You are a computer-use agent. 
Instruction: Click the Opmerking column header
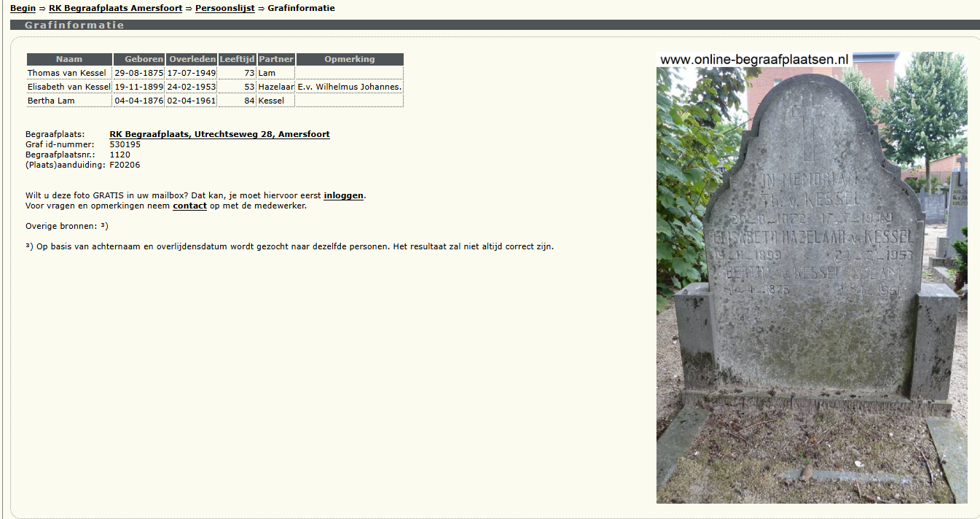coord(350,59)
